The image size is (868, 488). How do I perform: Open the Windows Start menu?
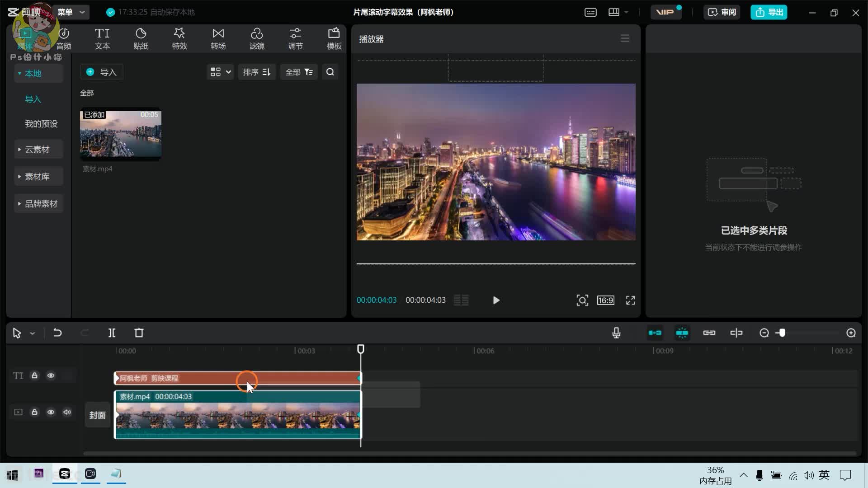pos(12,475)
